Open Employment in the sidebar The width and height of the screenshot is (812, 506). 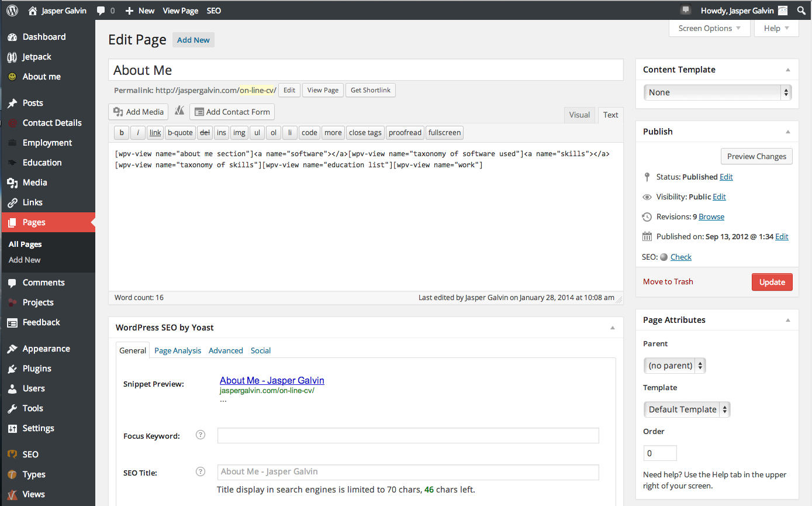pos(47,143)
